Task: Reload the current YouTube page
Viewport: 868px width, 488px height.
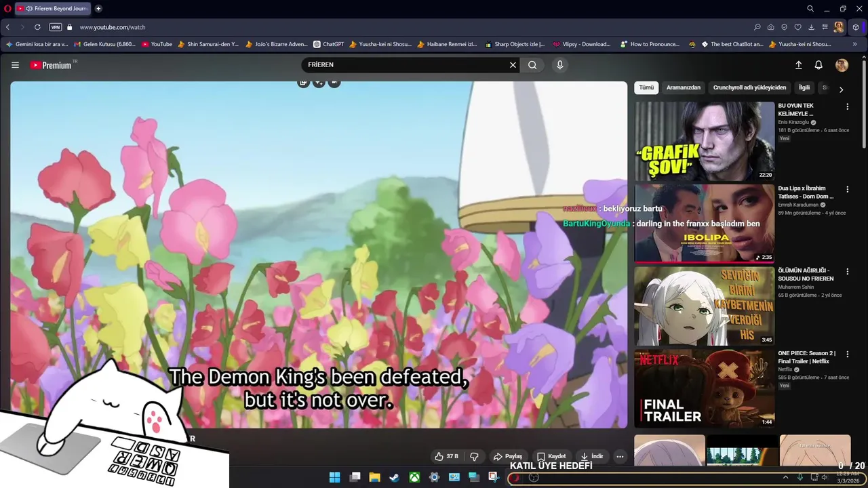Action: (37, 27)
